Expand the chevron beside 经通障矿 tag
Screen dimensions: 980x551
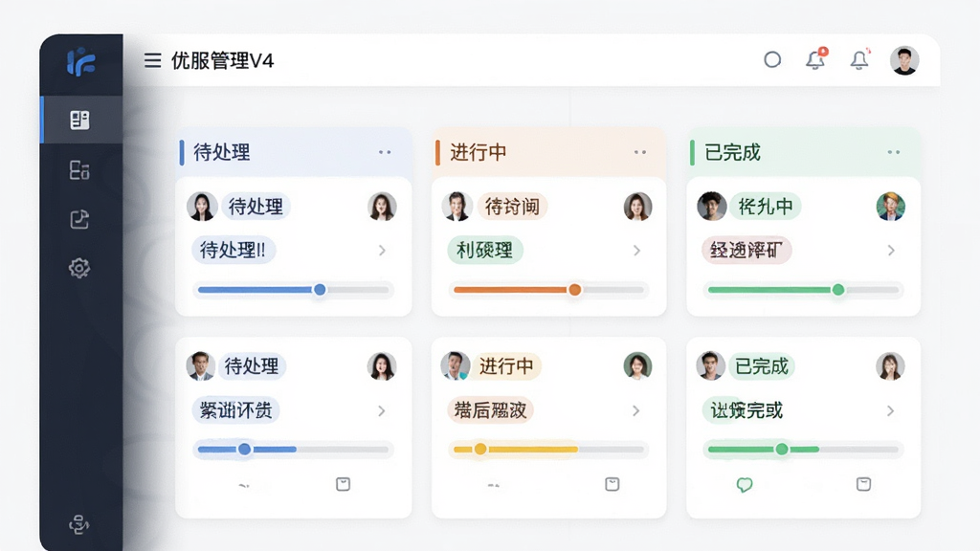891,251
